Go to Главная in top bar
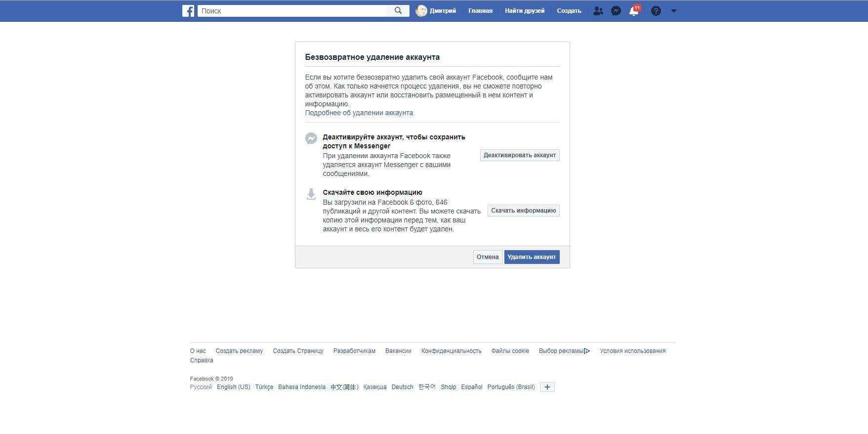This screenshot has height=434, width=868. pyautogui.click(x=480, y=11)
